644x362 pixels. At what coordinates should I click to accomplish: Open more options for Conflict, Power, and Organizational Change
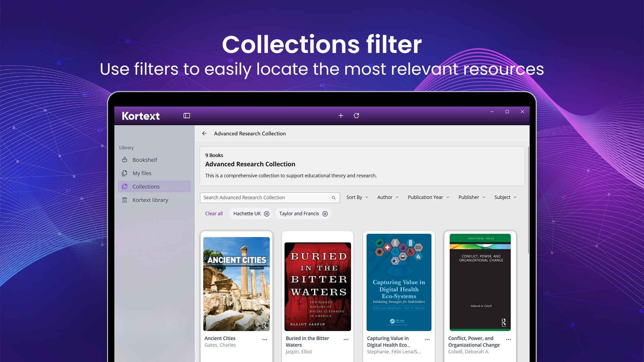tap(508, 339)
